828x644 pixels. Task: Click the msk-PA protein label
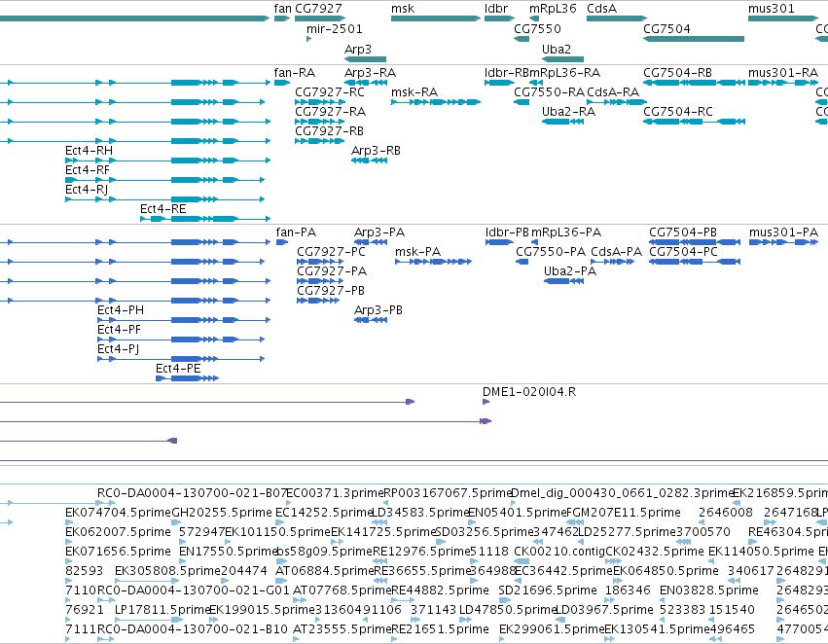point(417,252)
